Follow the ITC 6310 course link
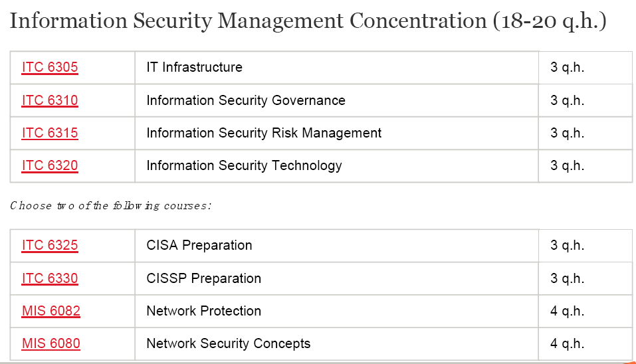Viewport: 636px width, 364px height. click(50, 100)
